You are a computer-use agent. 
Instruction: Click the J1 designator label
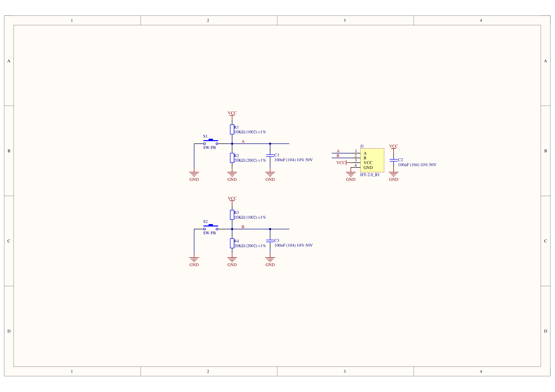[x=362, y=146]
